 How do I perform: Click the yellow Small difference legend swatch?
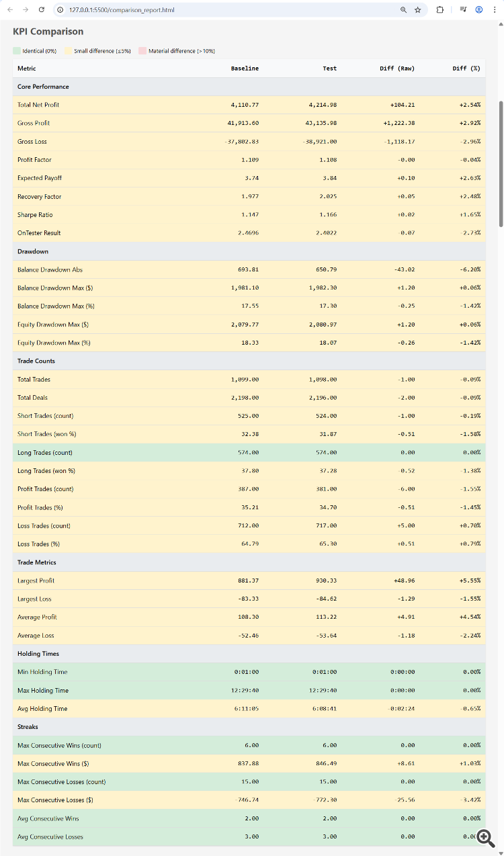[68, 51]
